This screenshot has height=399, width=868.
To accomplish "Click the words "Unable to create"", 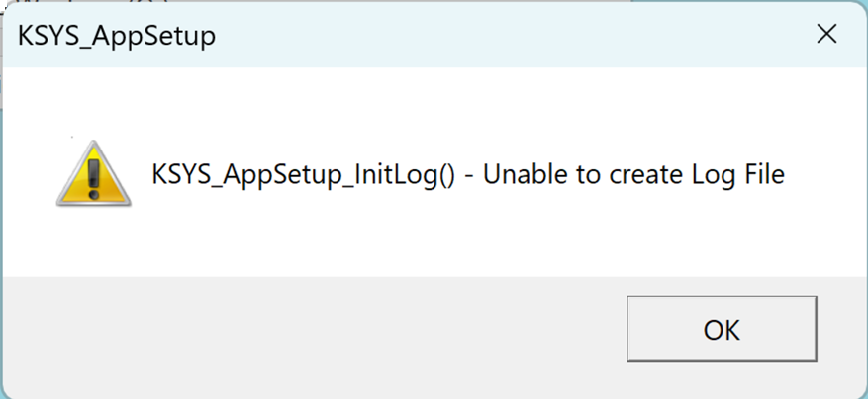I will pos(571,176).
